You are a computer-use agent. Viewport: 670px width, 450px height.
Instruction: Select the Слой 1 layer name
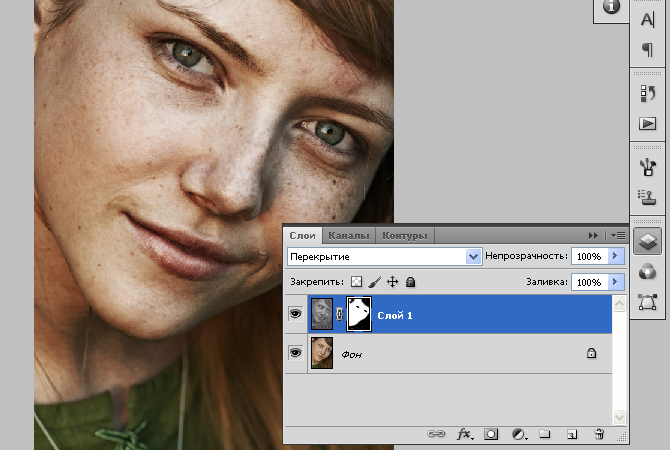(395, 315)
